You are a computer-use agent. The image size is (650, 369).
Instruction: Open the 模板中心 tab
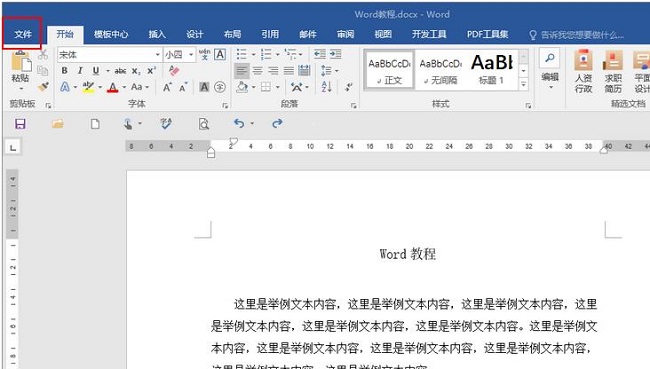point(111,34)
